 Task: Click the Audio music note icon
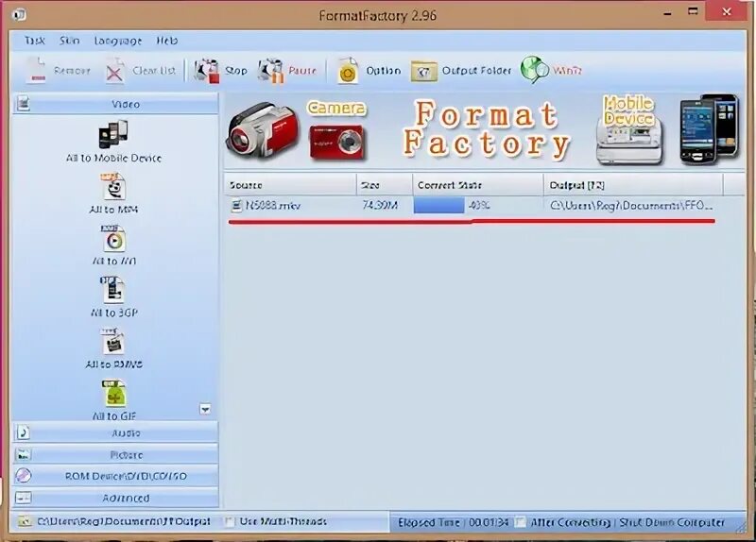pos(23,432)
